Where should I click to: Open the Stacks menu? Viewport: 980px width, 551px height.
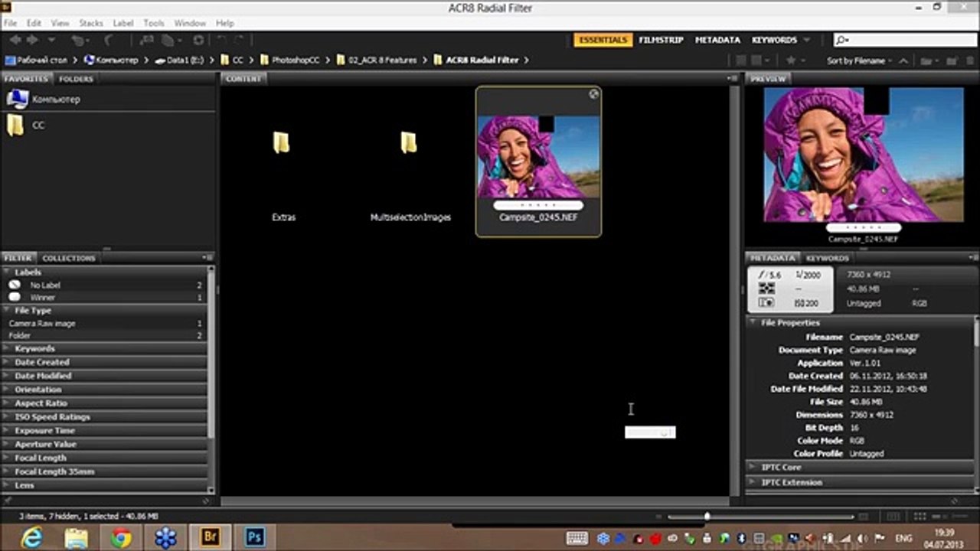pos(91,24)
